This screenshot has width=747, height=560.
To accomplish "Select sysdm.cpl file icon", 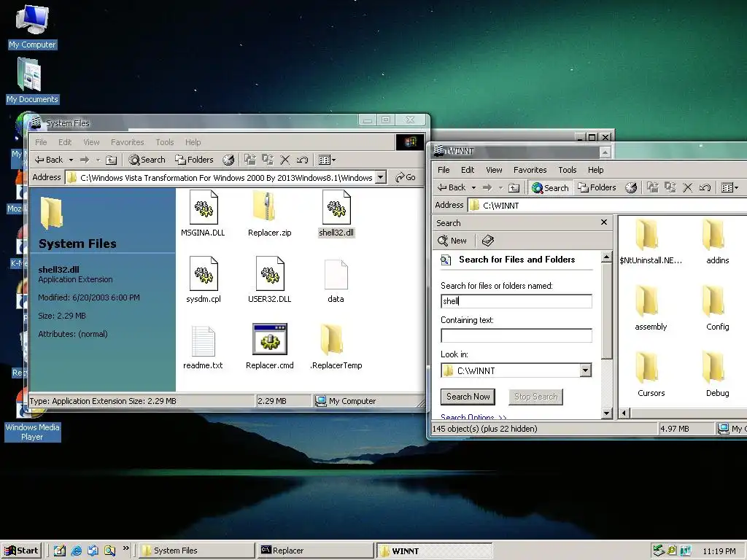I will [204, 274].
